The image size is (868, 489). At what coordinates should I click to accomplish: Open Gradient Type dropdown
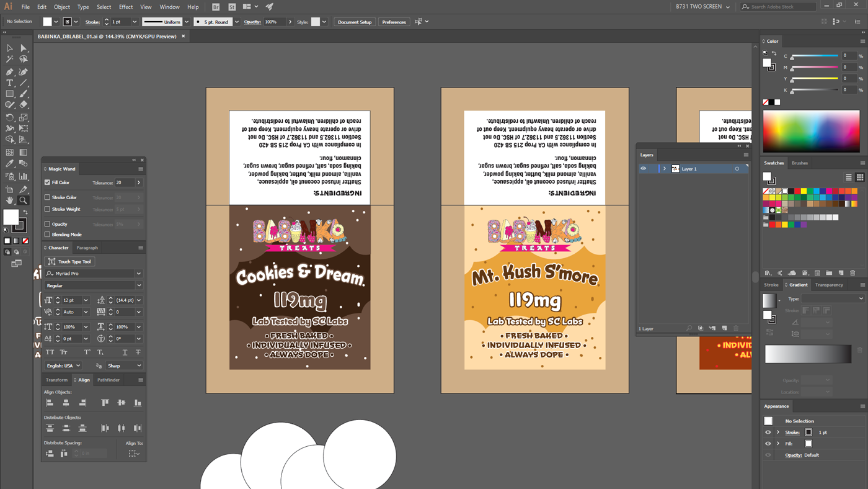point(833,298)
